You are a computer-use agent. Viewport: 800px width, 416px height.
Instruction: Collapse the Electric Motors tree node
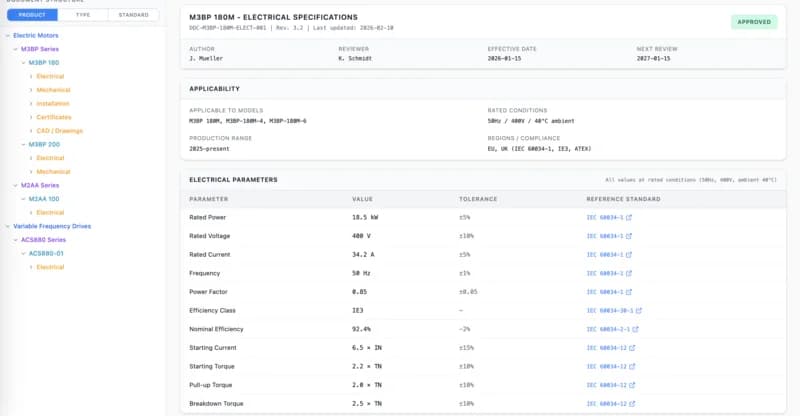[8, 35]
